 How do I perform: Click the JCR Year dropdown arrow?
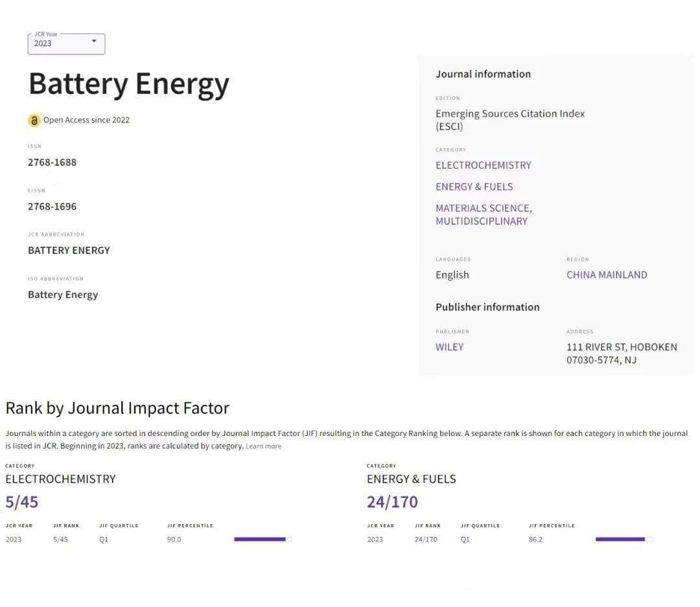tap(94, 41)
